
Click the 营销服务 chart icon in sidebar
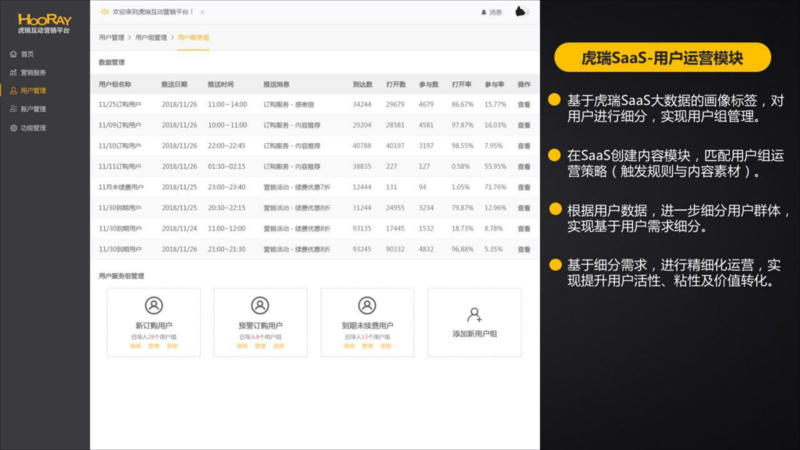click(x=13, y=72)
